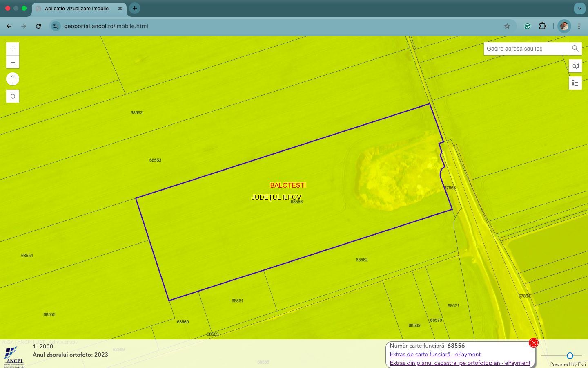This screenshot has height=368, width=588.
Task: Expand the Chrome tab search dropdown
Action: (x=579, y=8)
